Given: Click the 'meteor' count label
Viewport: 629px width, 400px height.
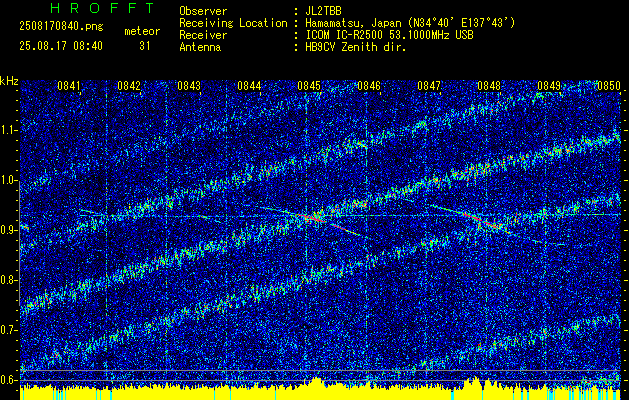Looking at the screenshot, I should [142, 31].
